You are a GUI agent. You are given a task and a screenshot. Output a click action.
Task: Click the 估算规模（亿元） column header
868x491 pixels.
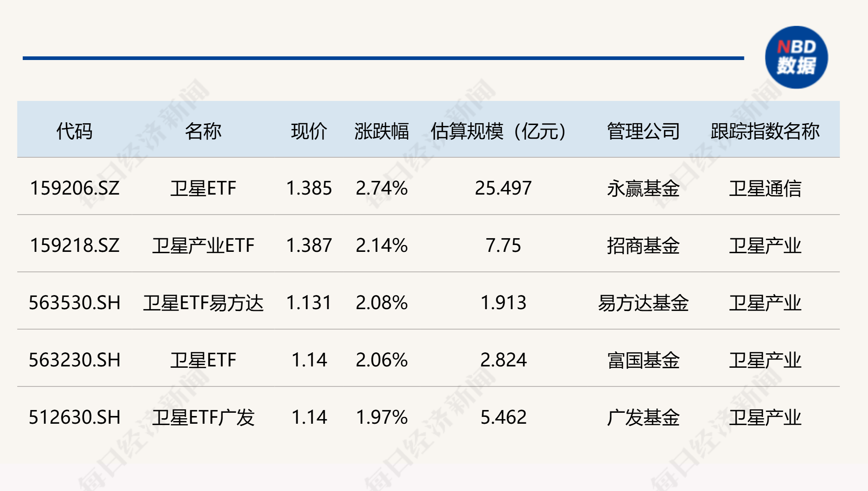[499, 131]
